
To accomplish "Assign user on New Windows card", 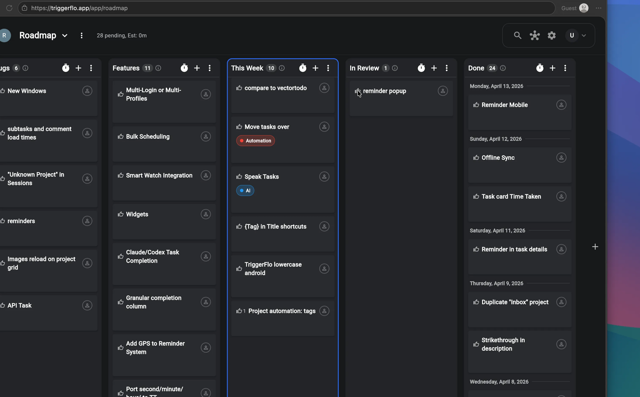I will point(87,91).
